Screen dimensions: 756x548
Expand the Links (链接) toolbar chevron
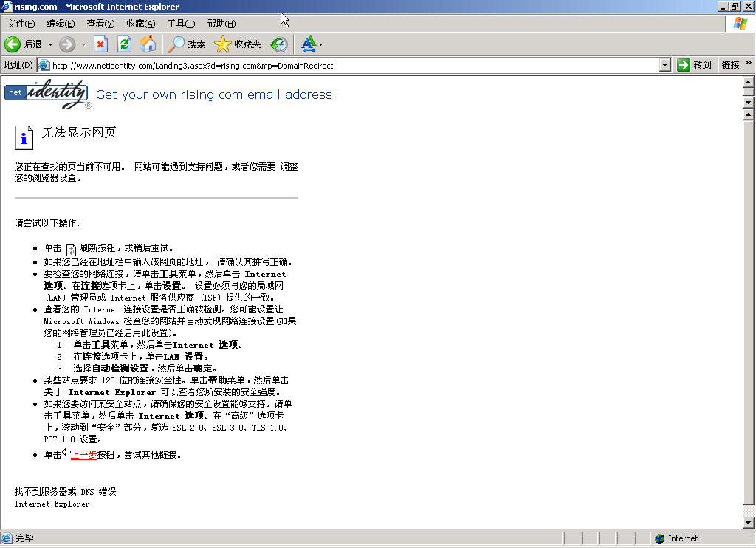(749, 63)
